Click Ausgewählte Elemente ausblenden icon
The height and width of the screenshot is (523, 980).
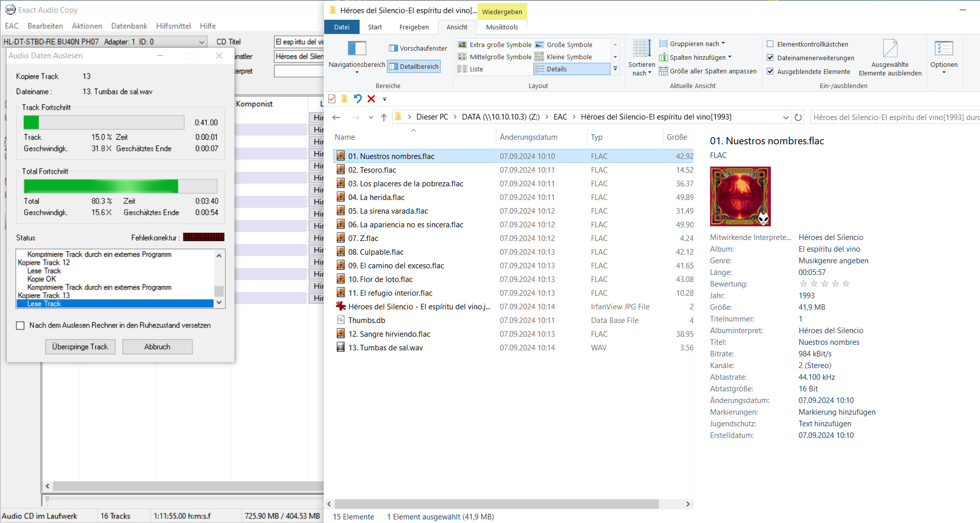890,48
